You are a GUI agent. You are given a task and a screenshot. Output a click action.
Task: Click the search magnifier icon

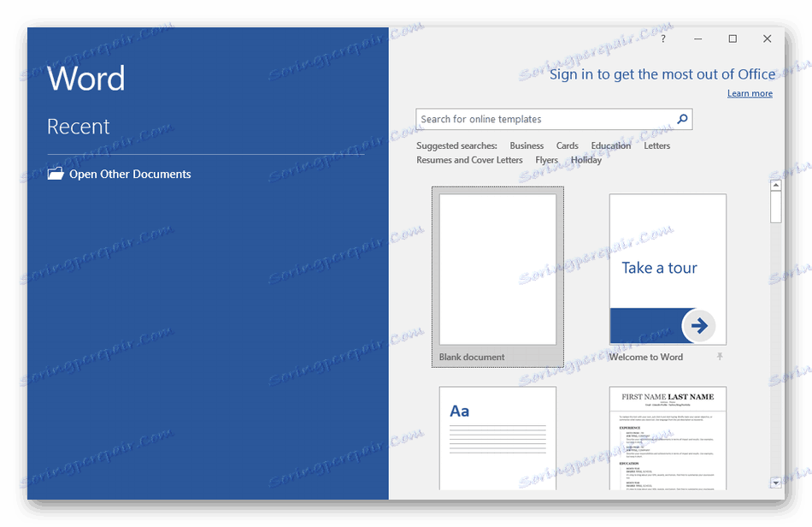click(x=683, y=119)
